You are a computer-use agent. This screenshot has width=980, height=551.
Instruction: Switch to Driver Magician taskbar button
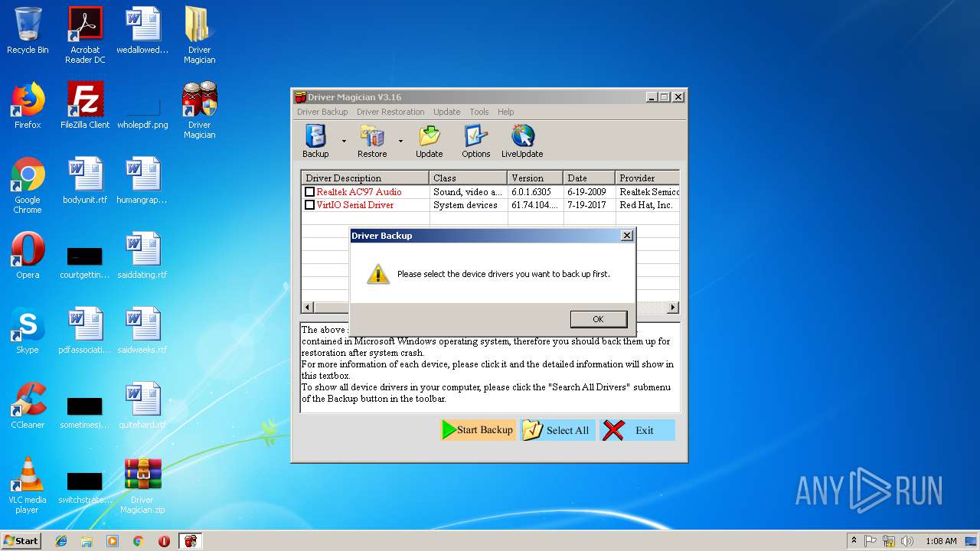click(x=190, y=541)
